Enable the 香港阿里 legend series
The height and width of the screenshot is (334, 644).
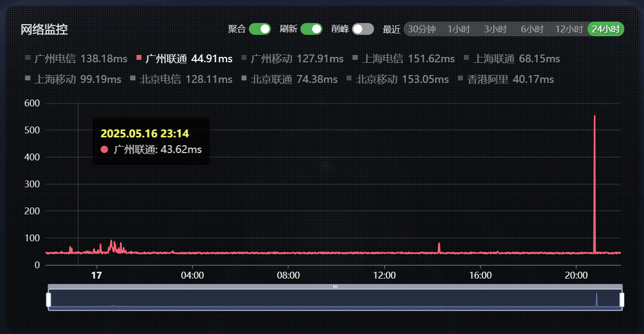pyautogui.click(x=506, y=79)
